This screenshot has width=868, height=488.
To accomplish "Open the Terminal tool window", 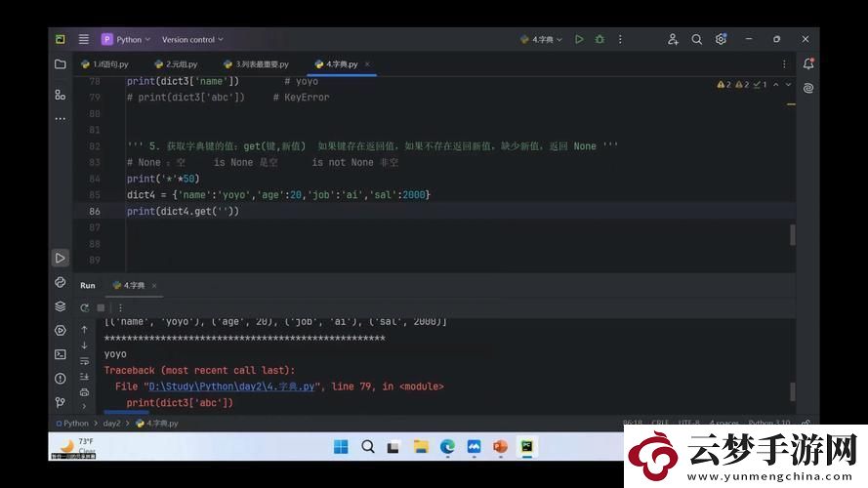I will (61, 354).
